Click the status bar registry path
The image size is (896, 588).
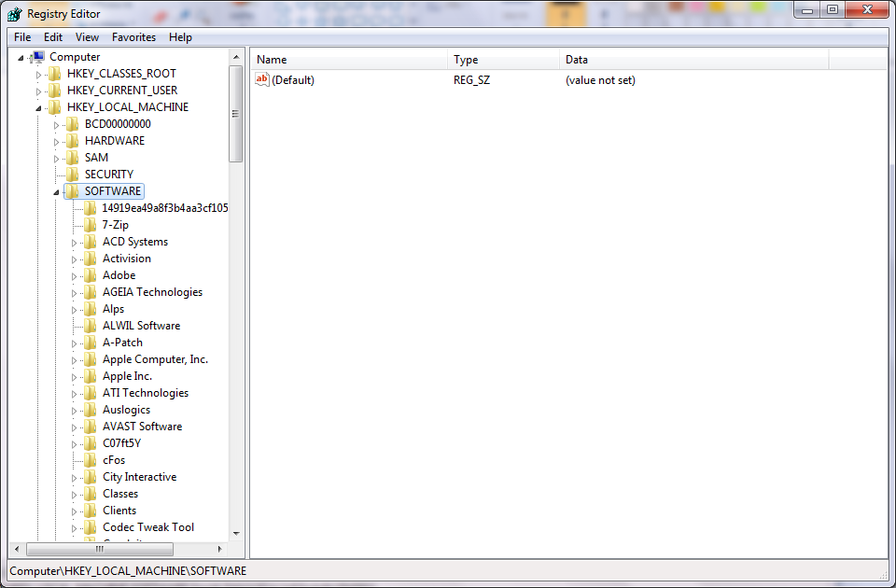[128, 571]
